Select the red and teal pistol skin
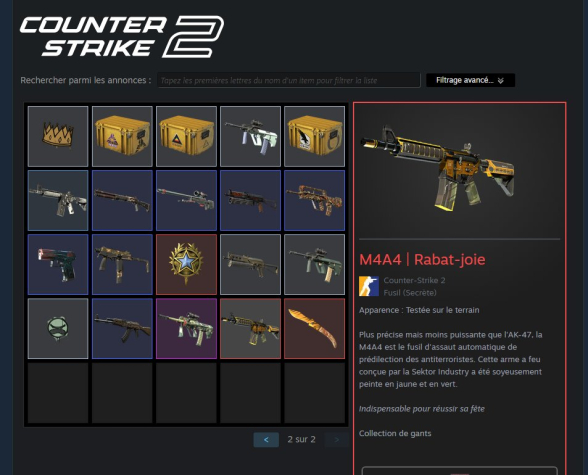Viewport: 588px width, 475px height. pyautogui.click(x=58, y=264)
